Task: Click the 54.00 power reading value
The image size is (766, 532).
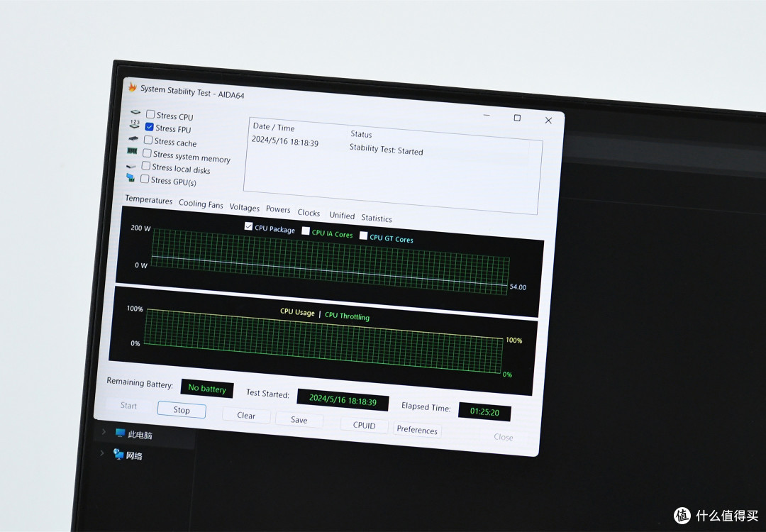Action: point(518,287)
